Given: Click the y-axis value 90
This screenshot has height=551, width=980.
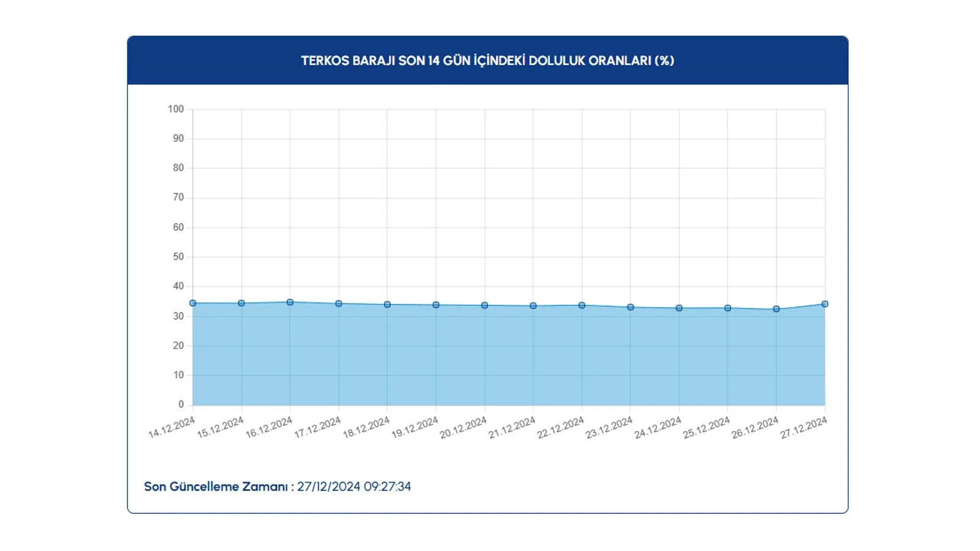Looking at the screenshot, I should (x=178, y=138).
